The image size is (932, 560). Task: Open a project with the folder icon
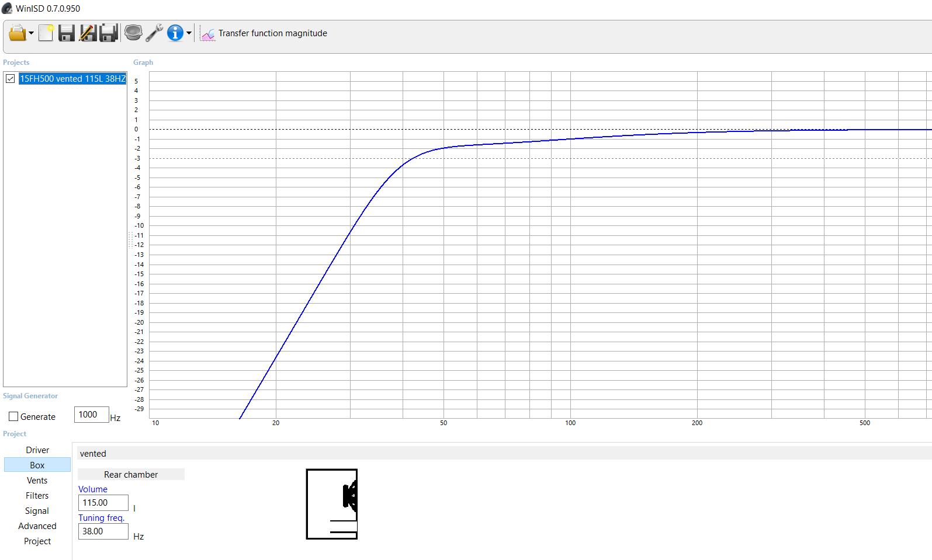coord(18,33)
